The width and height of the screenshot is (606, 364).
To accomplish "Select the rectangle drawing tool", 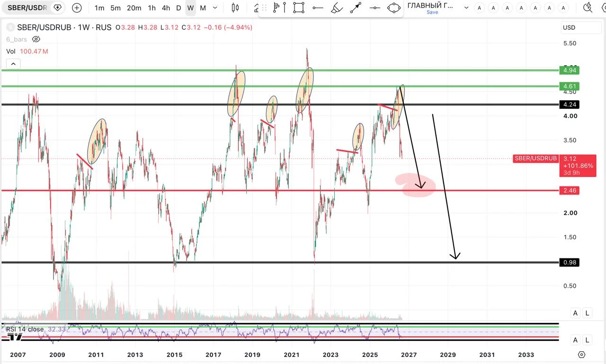I will click(x=299, y=8).
